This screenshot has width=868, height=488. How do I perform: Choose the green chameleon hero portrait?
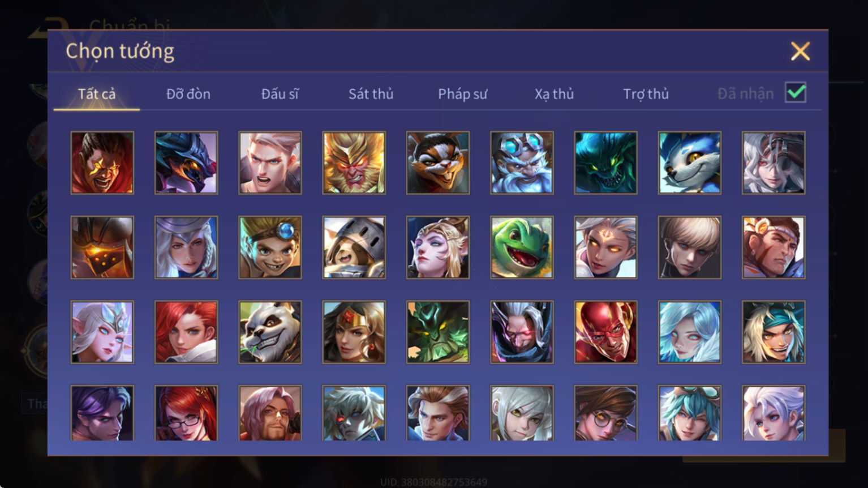(x=522, y=247)
